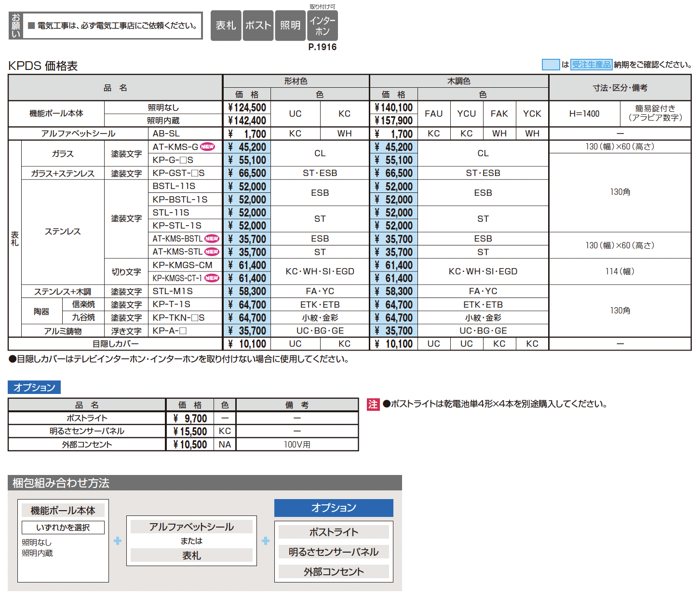Image resolution: width=700 pixels, height=596 pixels.
Task: Click the FAU color cell
Action: (x=434, y=114)
